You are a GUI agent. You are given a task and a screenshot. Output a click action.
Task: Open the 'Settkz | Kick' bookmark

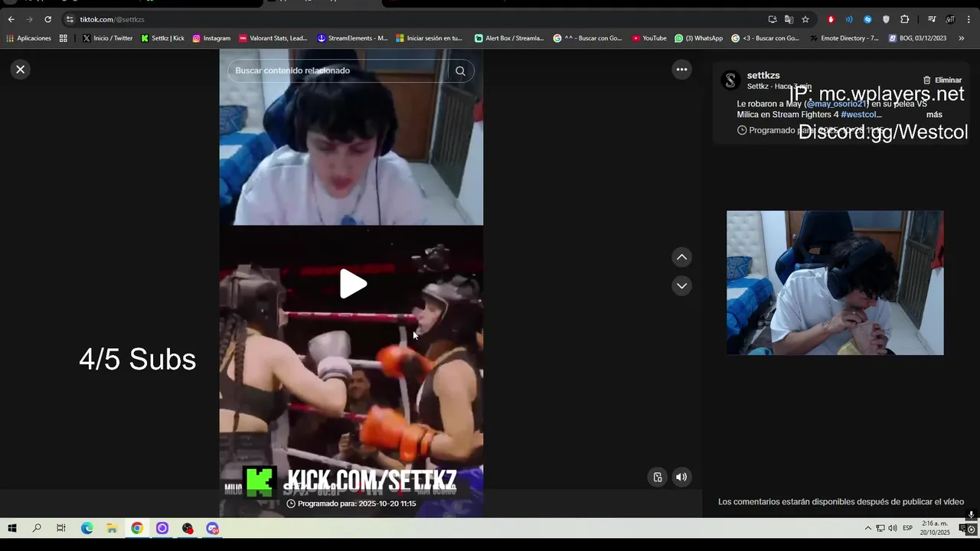click(162, 38)
